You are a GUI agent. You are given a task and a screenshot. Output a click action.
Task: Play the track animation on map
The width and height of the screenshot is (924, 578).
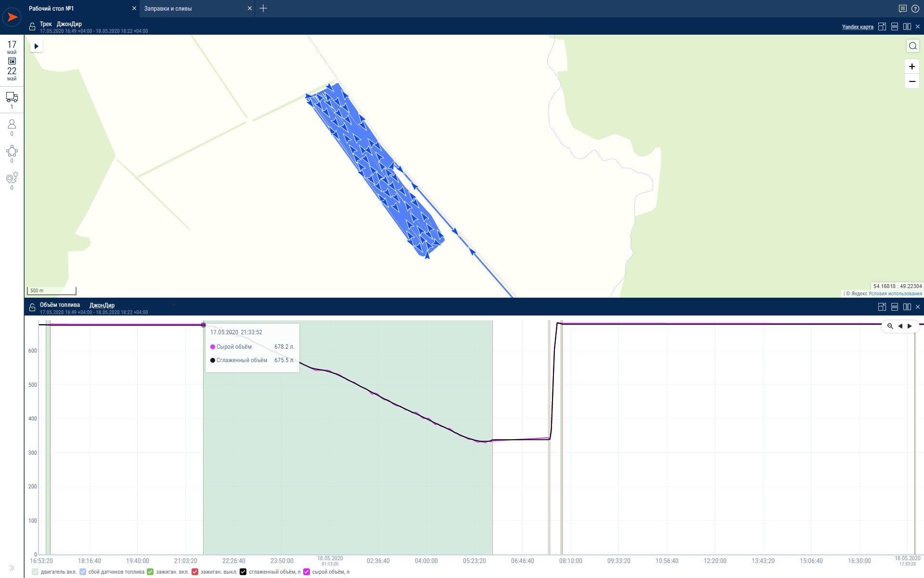pos(36,46)
